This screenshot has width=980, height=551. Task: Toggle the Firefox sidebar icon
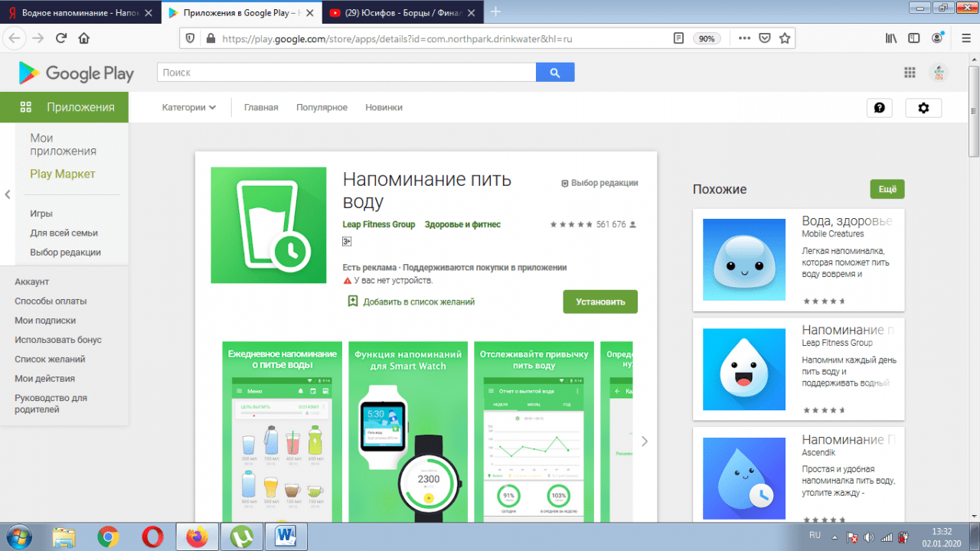913,38
